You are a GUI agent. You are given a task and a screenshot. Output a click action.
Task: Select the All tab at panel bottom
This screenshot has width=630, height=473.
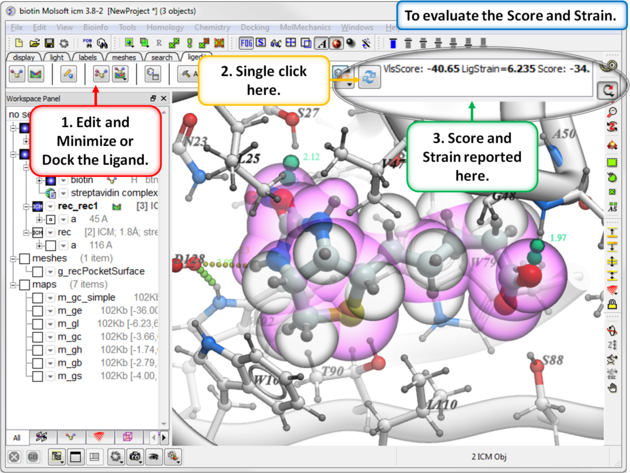(16, 437)
